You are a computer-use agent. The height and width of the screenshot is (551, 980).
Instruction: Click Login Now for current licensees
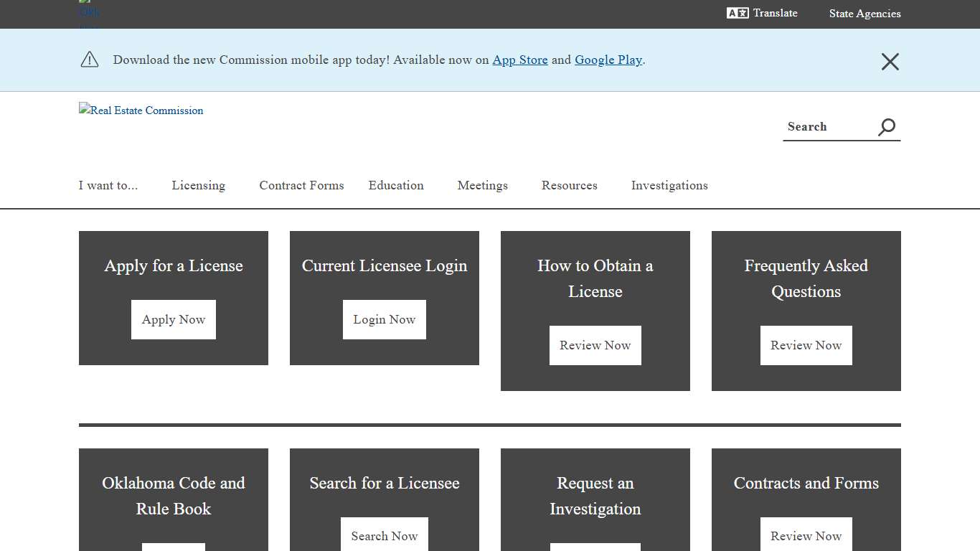pos(384,319)
